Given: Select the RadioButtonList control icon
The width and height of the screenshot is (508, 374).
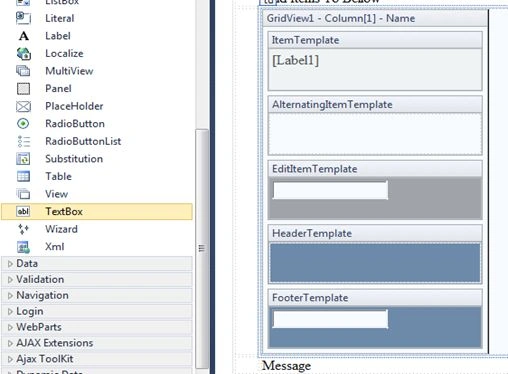Looking at the screenshot, I should click(23, 141).
